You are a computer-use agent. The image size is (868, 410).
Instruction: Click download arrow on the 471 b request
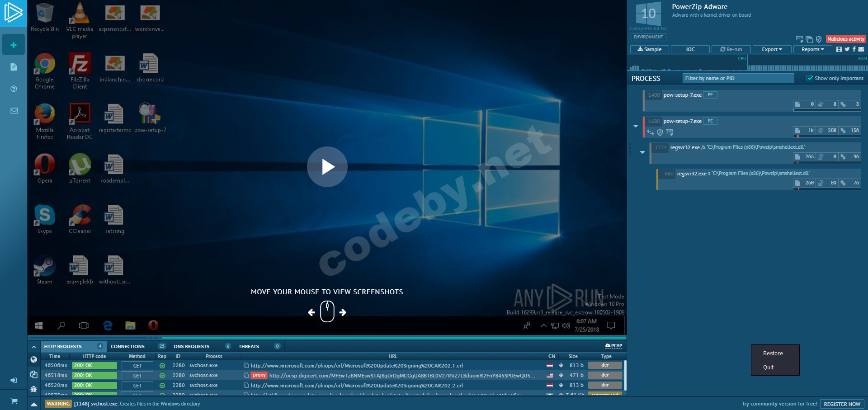pos(561,375)
